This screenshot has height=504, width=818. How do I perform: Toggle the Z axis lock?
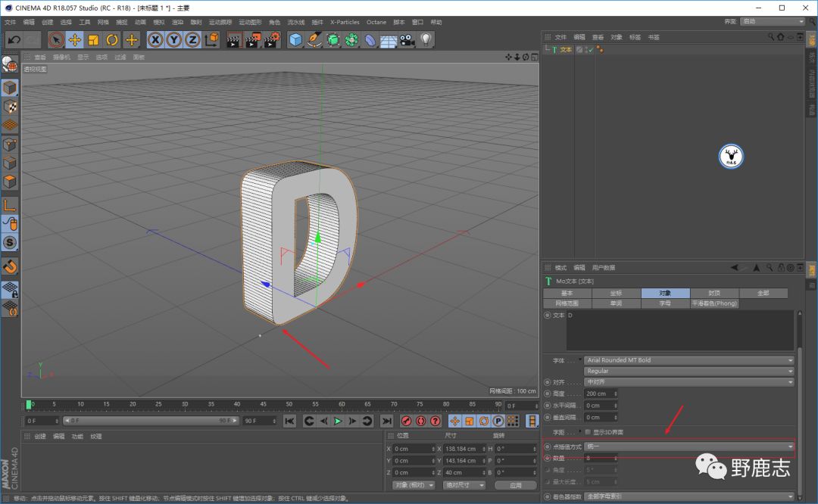tap(192, 39)
